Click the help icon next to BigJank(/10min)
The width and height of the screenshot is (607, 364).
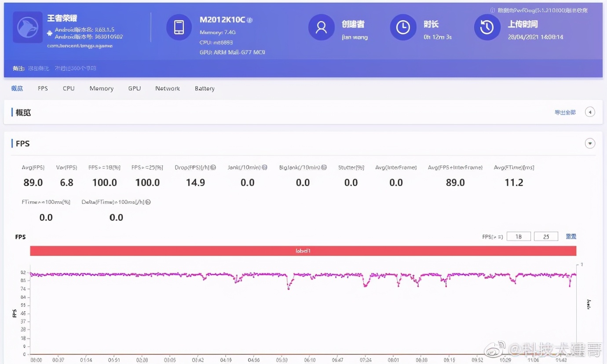[324, 167]
